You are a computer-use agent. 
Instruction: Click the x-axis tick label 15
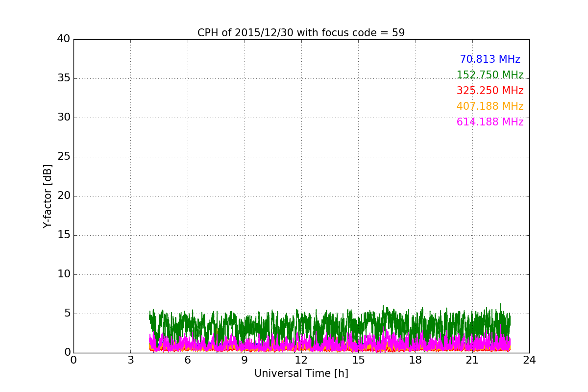pyautogui.click(x=358, y=360)
